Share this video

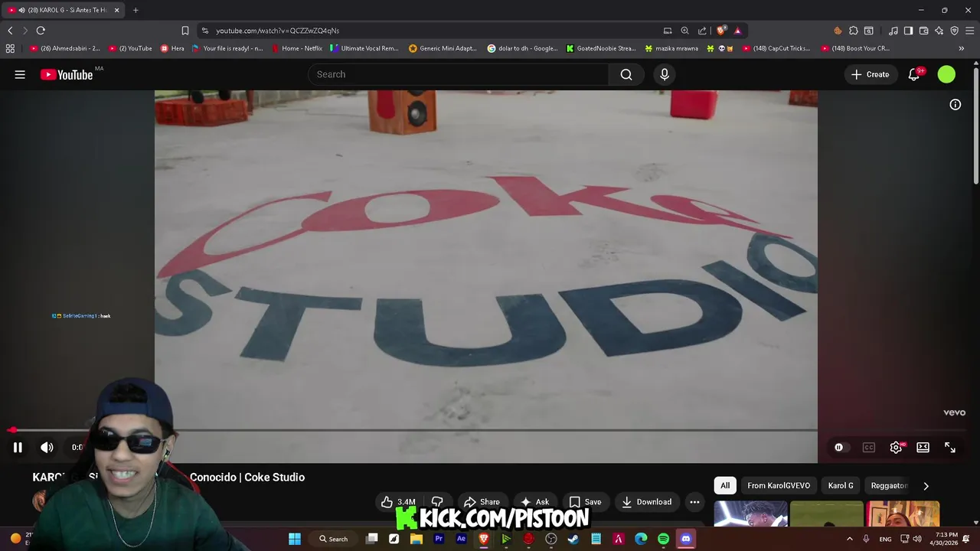click(482, 502)
